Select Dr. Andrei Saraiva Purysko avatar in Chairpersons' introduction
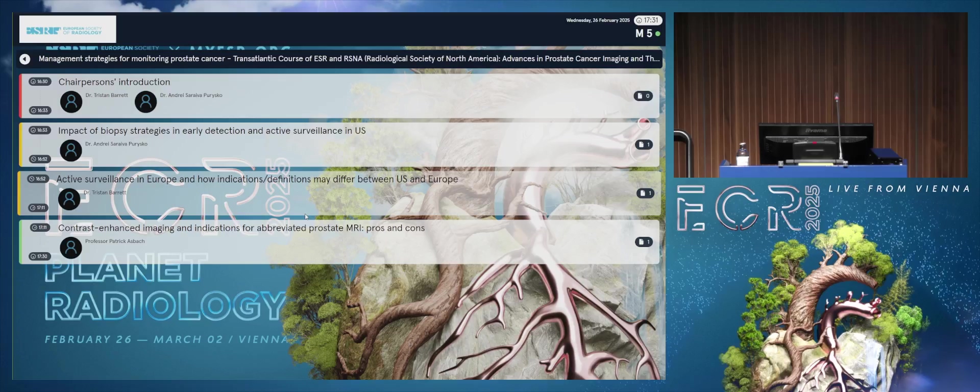 tap(145, 102)
